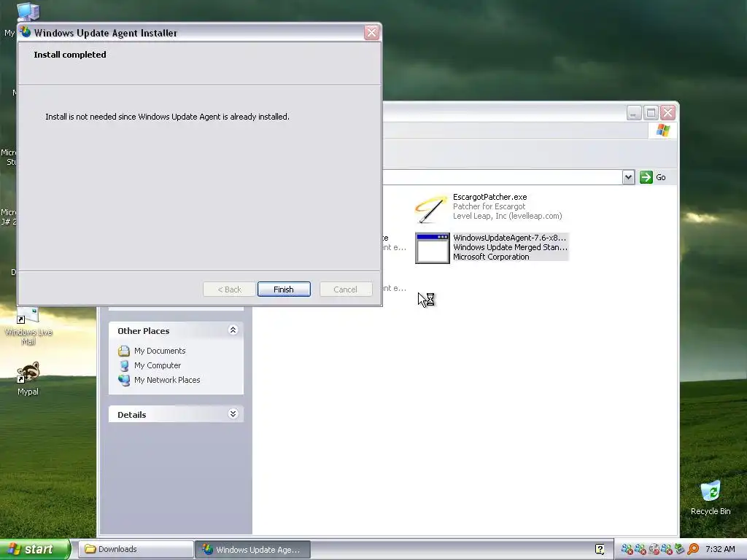Viewport: 747px width, 560px height.
Task: Open the Mypal desktop shortcut
Action: pyautogui.click(x=28, y=378)
